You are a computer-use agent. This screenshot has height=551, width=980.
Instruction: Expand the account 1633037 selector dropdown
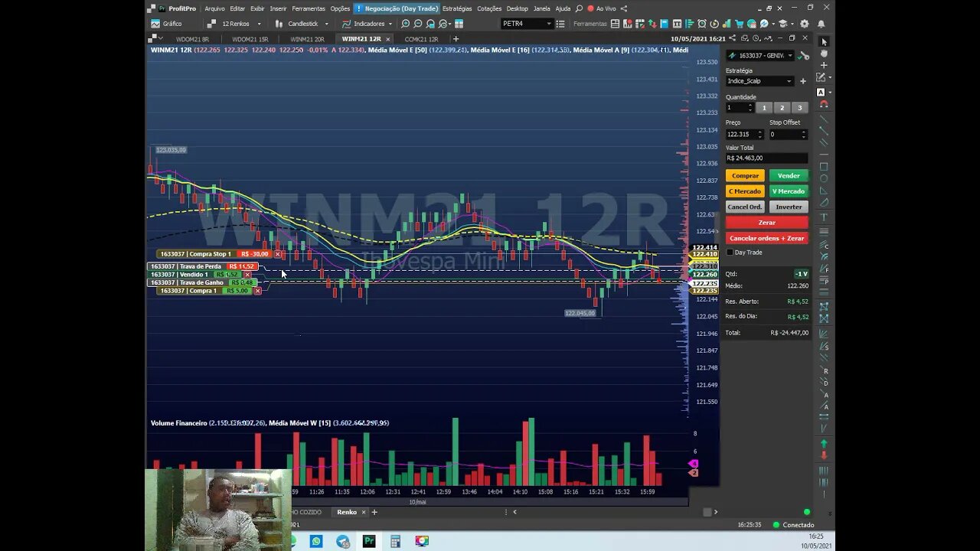[x=790, y=55]
